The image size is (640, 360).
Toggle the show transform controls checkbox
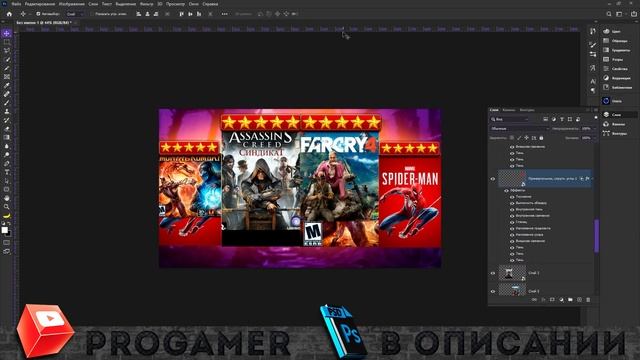click(92, 14)
